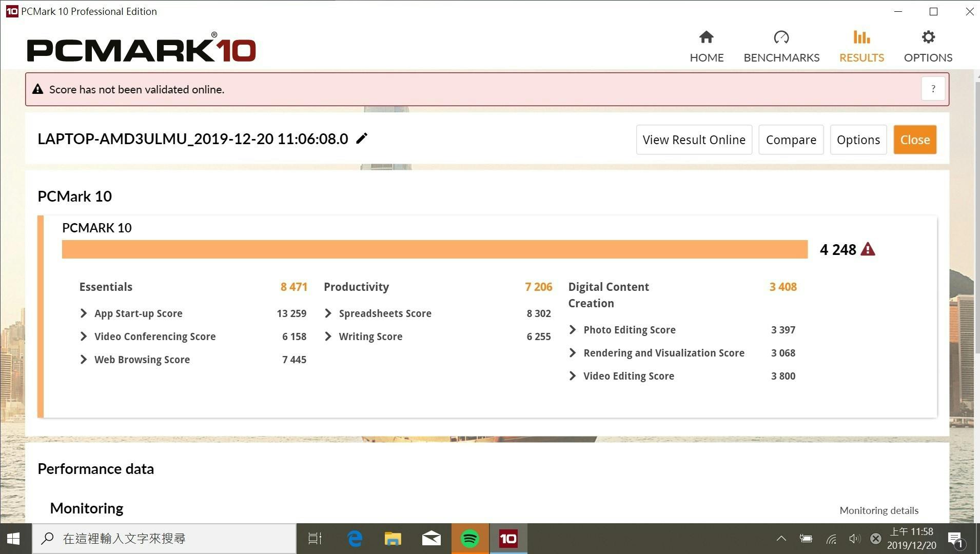The image size is (980, 554).
Task: Open File Explorer from the taskbar
Action: 393,539
